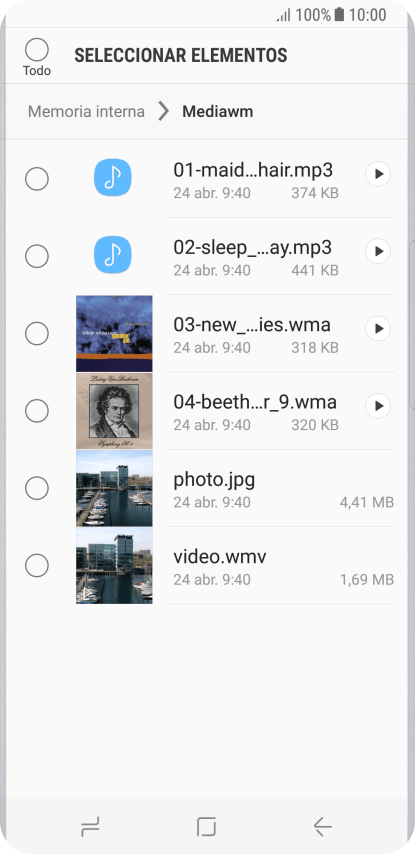
Task: Open the photo.jpg harbor thumbnail
Action: 114,489
